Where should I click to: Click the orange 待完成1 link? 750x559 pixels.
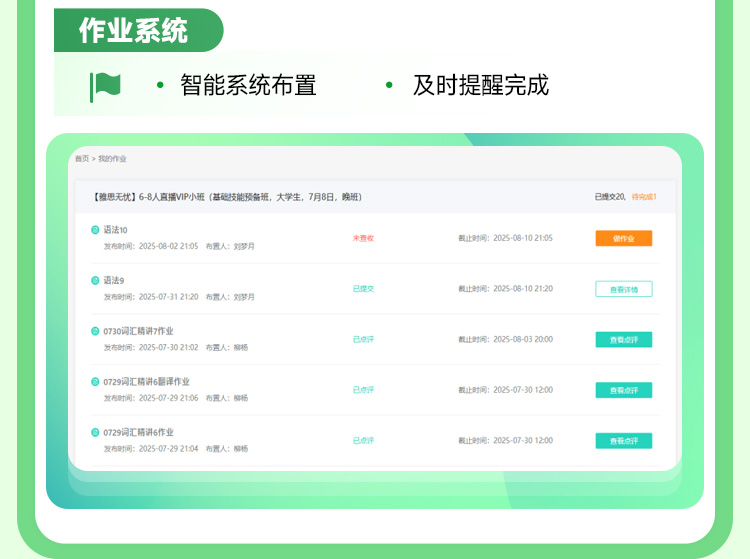point(644,197)
